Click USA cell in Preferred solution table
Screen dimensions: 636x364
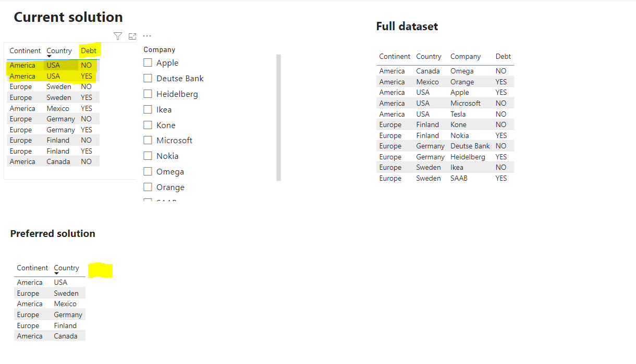(60, 282)
